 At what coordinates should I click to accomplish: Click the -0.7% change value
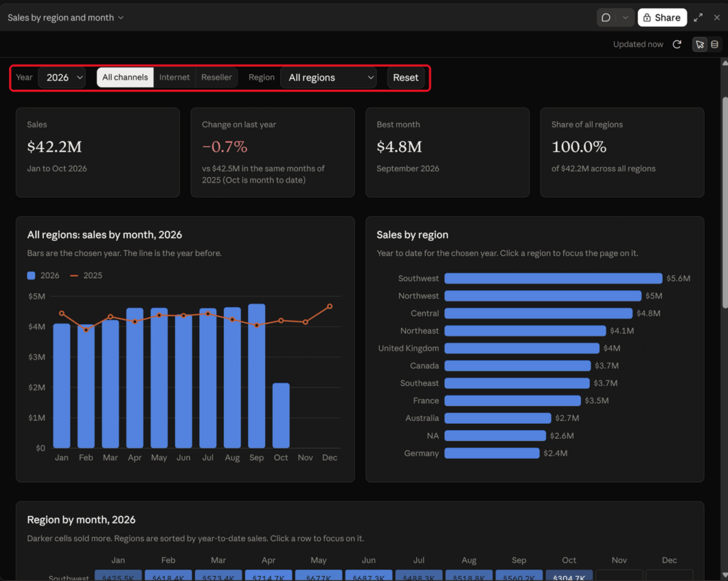pos(225,146)
